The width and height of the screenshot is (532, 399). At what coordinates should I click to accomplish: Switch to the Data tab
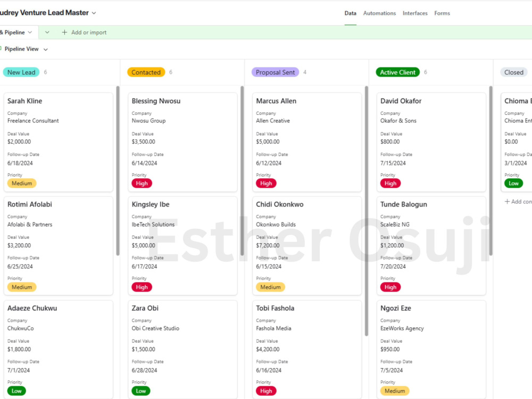coord(350,13)
